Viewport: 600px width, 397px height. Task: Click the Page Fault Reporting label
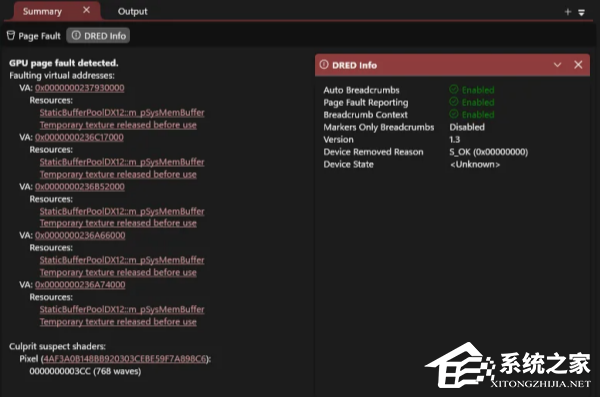pos(366,103)
